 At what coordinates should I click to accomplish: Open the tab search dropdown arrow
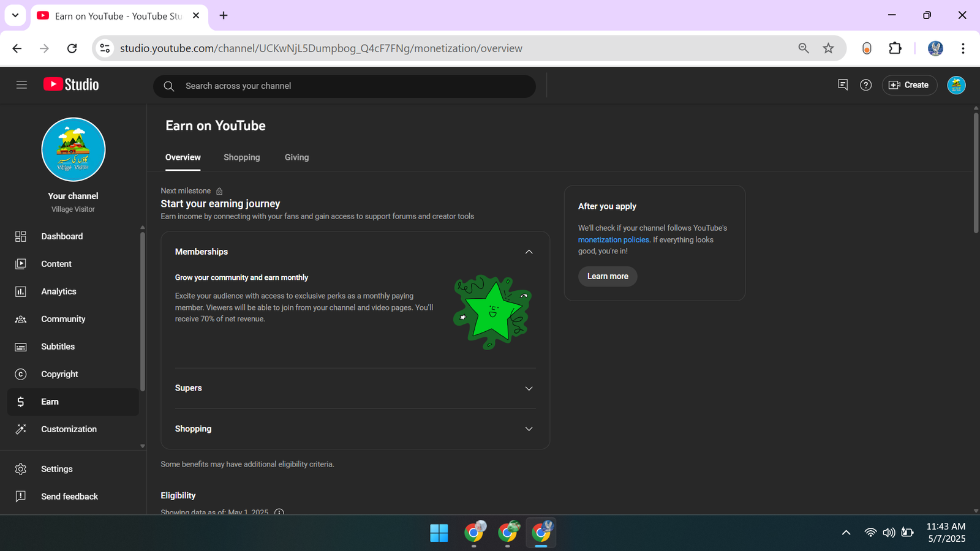point(15,15)
